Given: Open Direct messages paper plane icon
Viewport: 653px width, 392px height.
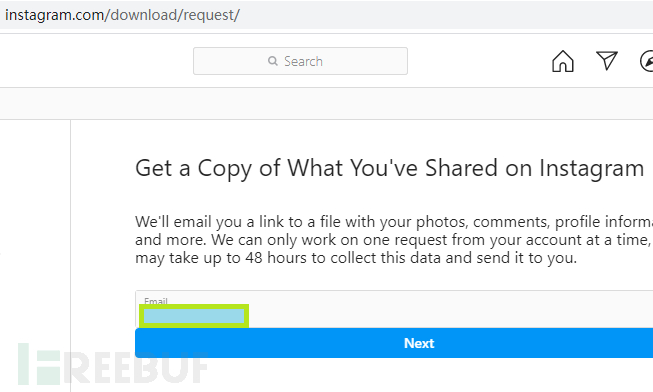Looking at the screenshot, I should pyautogui.click(x=607, y=61).
